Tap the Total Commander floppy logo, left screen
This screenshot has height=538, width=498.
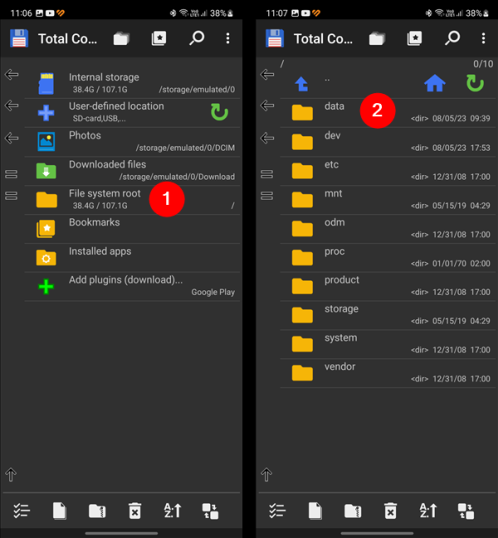pos(19,38)
